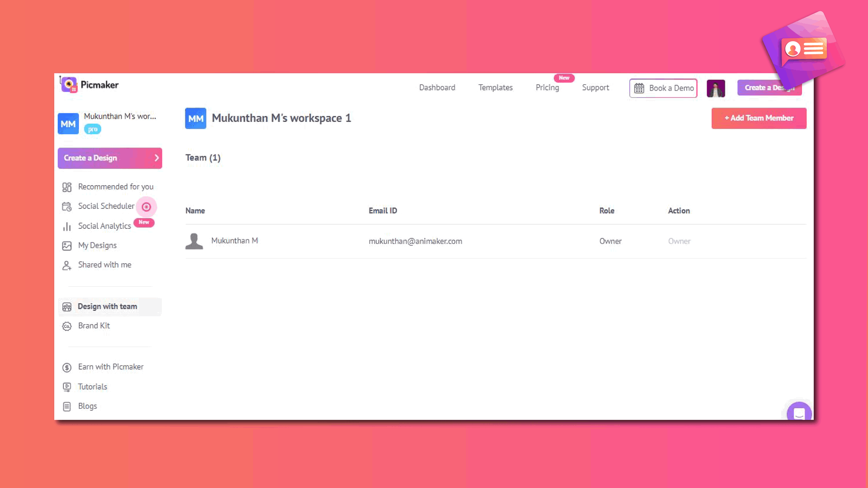Click the Blogs document icon

coord(67,406)
